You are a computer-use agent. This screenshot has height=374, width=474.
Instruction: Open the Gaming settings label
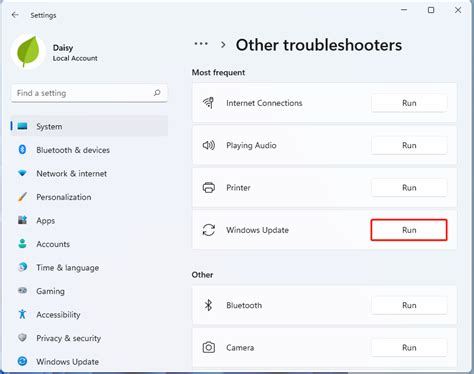point(50,291)
